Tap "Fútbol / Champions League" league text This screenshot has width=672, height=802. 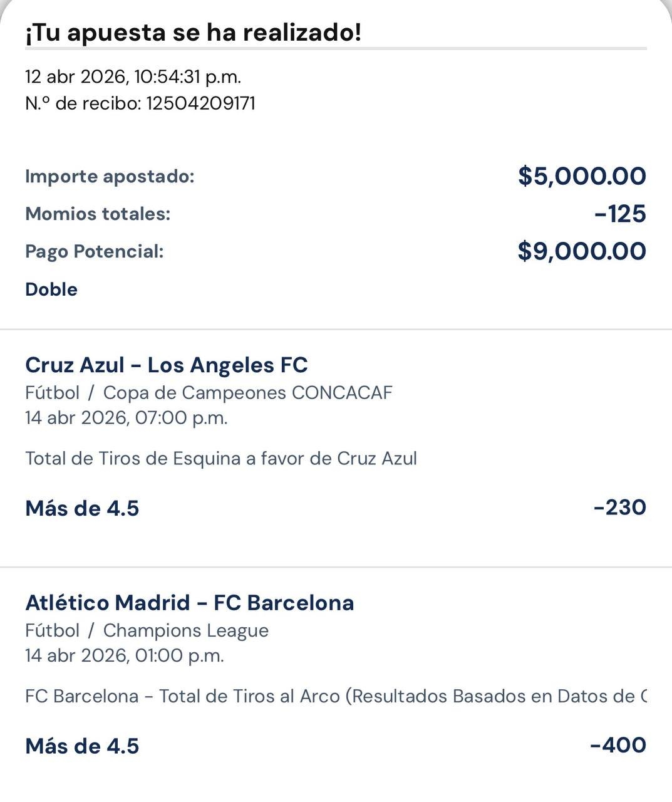pyautogui.click(x=147, y=631)
